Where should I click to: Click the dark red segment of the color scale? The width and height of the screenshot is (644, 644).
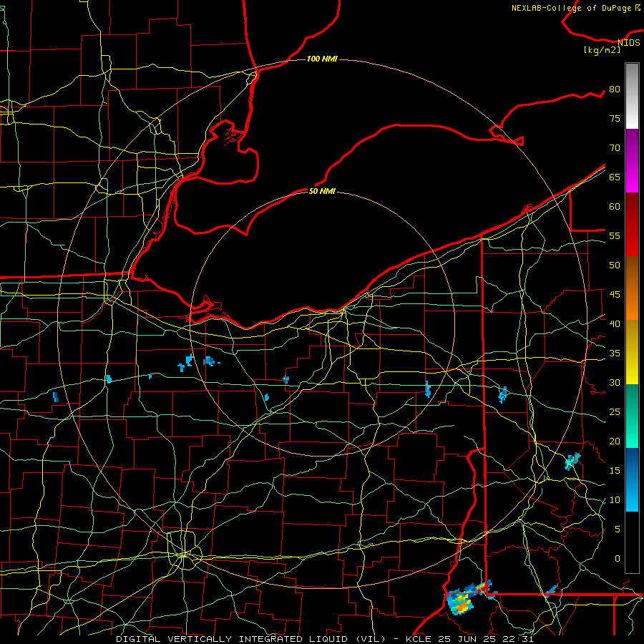coord(632,225)
